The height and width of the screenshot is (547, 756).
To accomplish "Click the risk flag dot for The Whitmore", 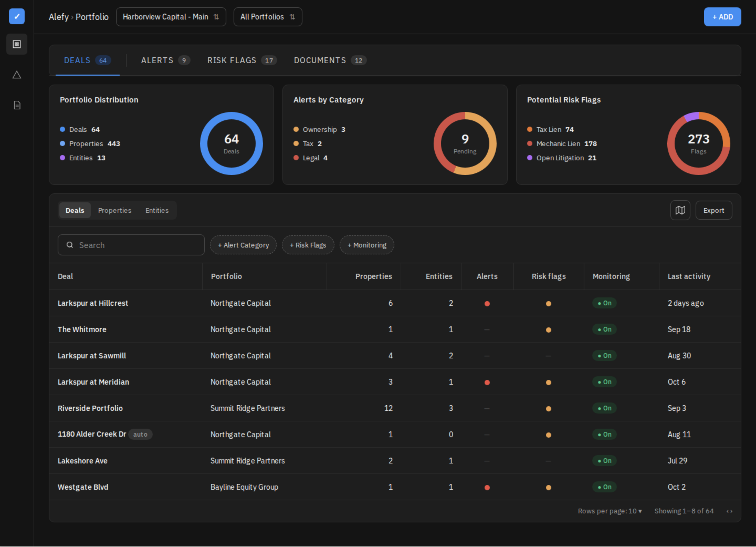I will coord(548,330).
